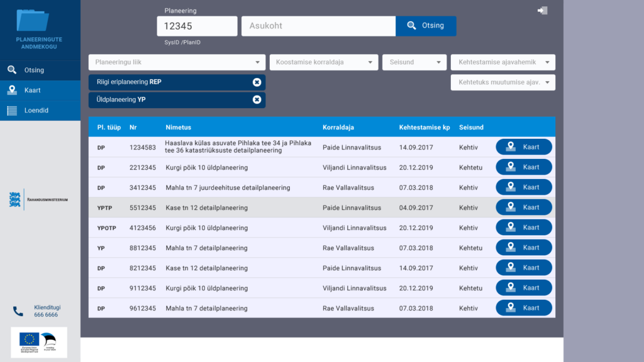Click map pin icon in row 5512345
644x362 pixels.
[x=511, y=207]
